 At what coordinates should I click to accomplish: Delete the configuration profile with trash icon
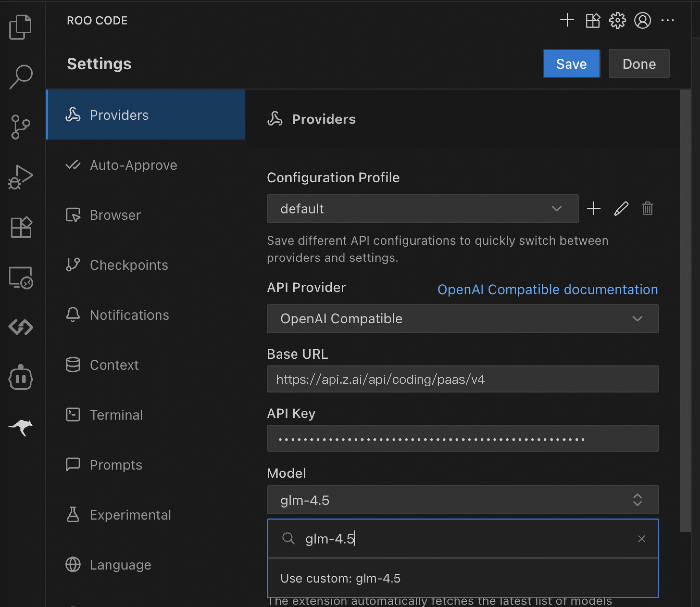647,208
